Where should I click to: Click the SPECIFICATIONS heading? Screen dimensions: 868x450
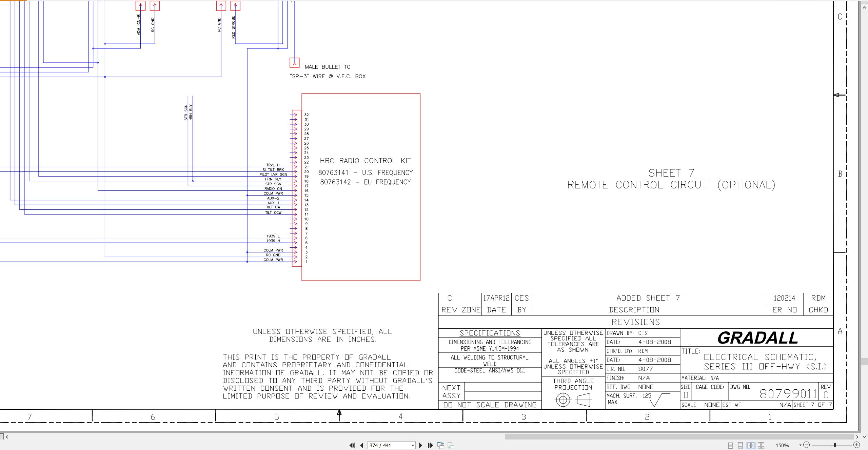pos(490,333)
